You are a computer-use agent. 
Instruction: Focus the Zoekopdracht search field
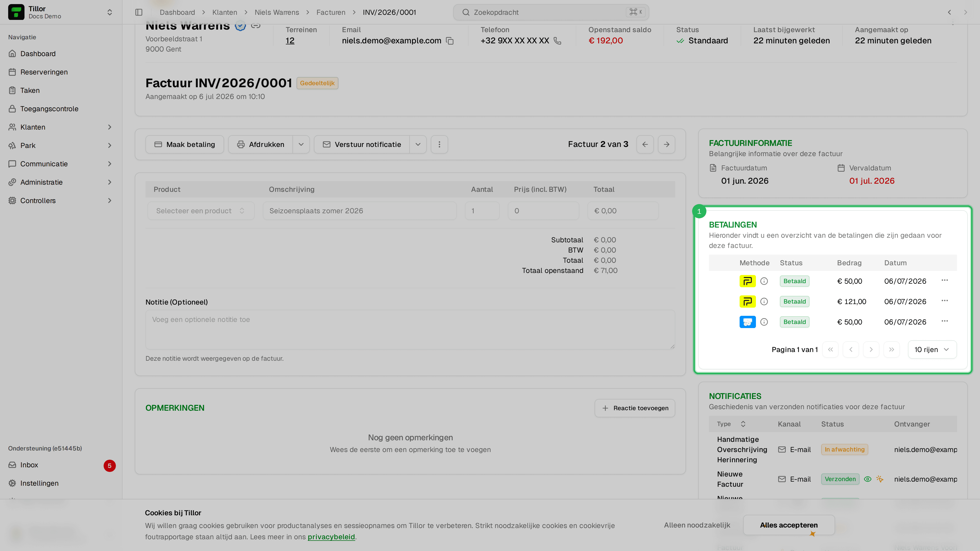tap(551, 12)
